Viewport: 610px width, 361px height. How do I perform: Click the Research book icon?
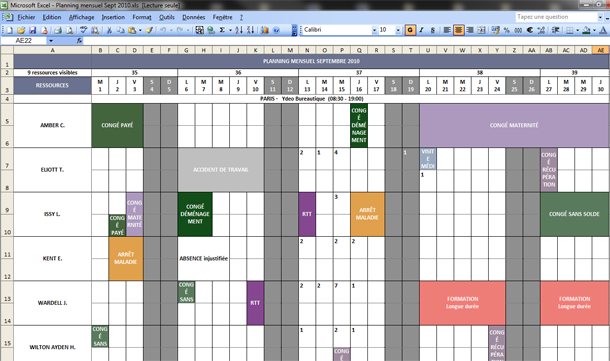pyautogui.click(x=95, y=30)
